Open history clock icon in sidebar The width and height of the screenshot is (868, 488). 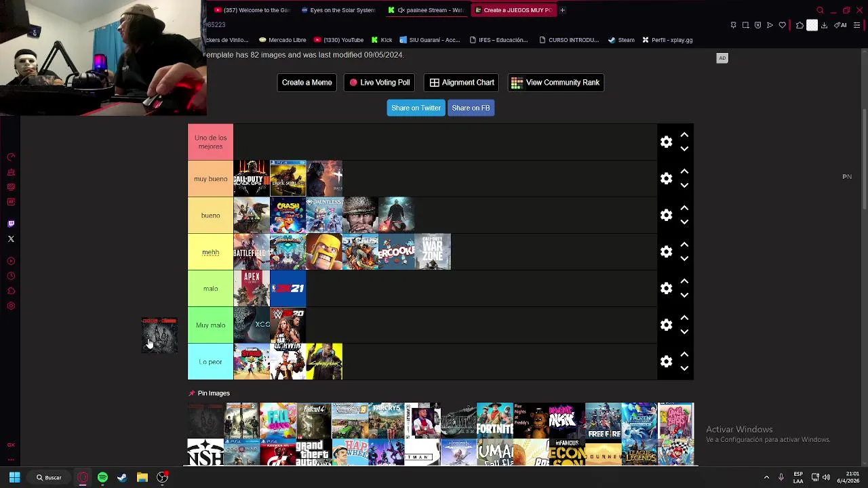(11, 276)
